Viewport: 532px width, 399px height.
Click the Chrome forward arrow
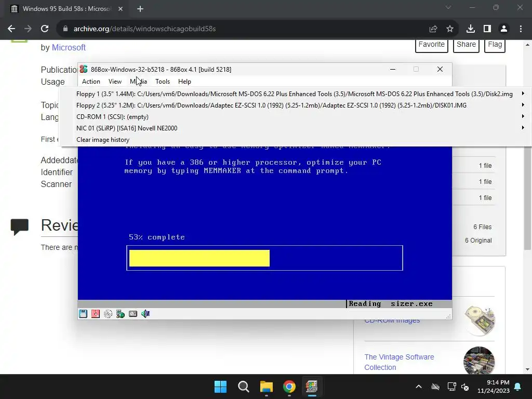pos(28,29)
